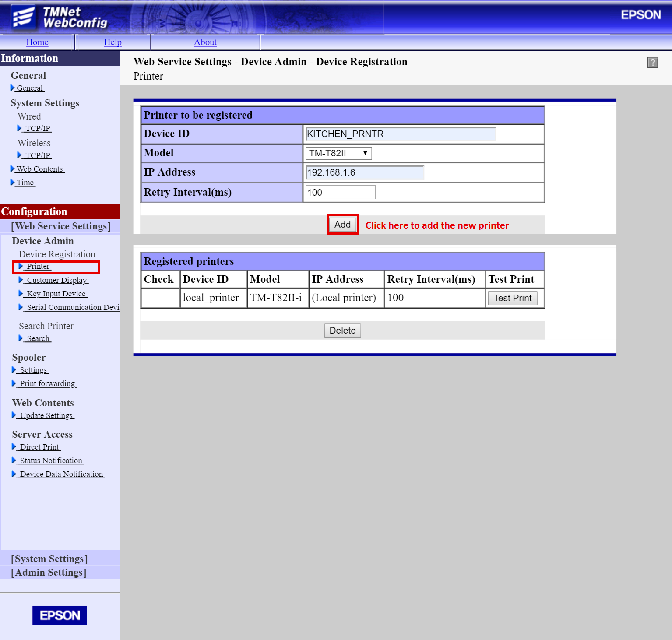Screen dimensions: 672x640
Task: Open the Print forwarding link
Action: [x=47, y=383]
